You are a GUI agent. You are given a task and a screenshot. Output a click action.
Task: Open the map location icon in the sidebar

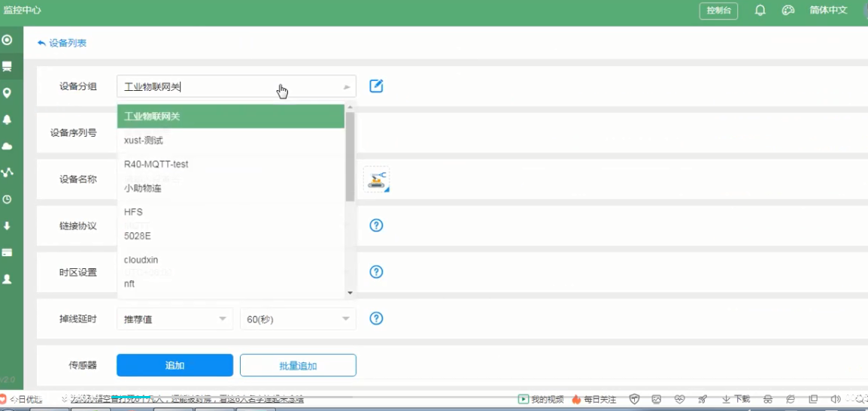click(8, 92)
